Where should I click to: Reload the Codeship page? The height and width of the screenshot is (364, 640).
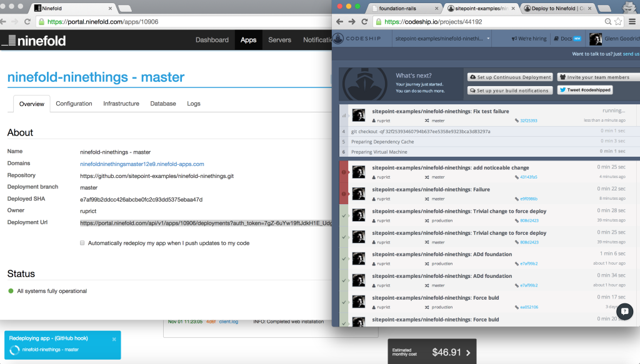(x=364, y=22)
